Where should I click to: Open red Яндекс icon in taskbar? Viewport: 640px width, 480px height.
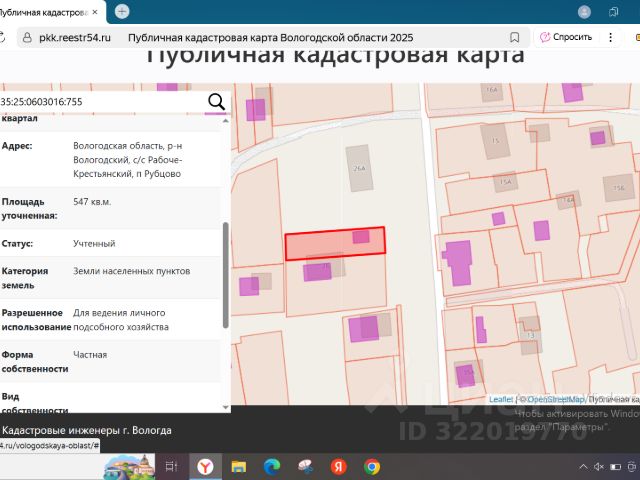(338, 466)
